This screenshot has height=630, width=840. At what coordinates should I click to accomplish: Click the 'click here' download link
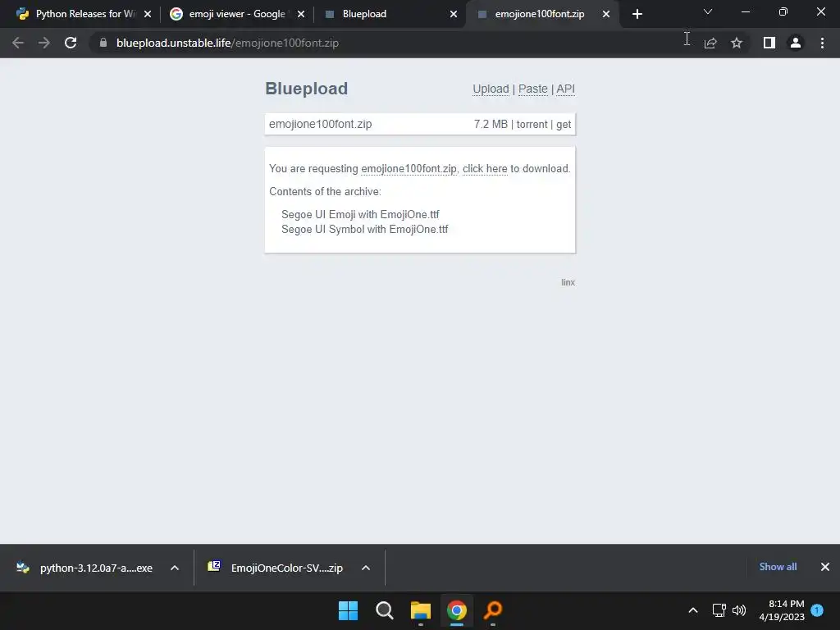tap(485, 169)
